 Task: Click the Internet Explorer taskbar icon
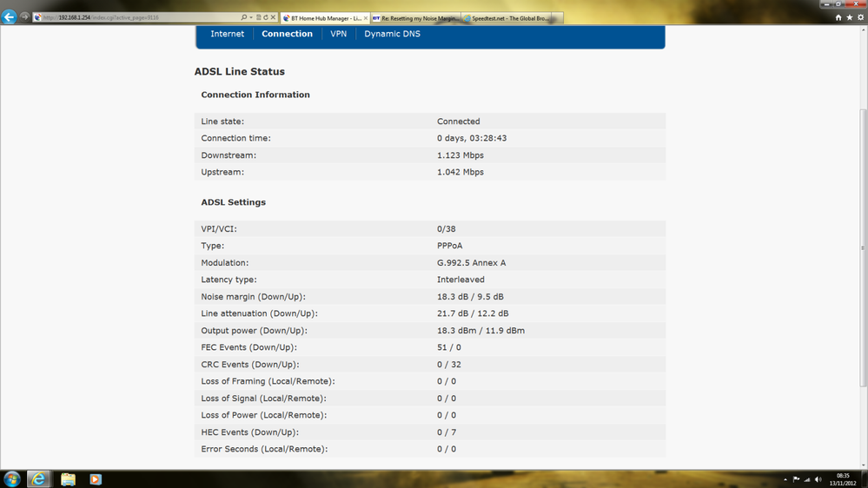pos(38,478)
